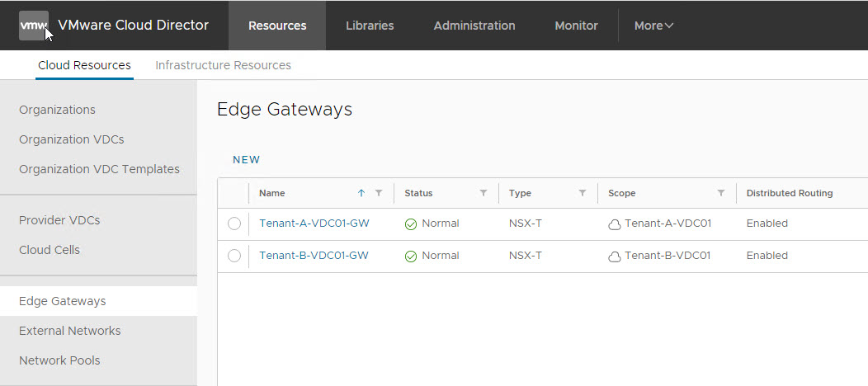Click Tenant-A-VDC01 cloud scope icon
The image size is (868, 386).
(614, 224)
